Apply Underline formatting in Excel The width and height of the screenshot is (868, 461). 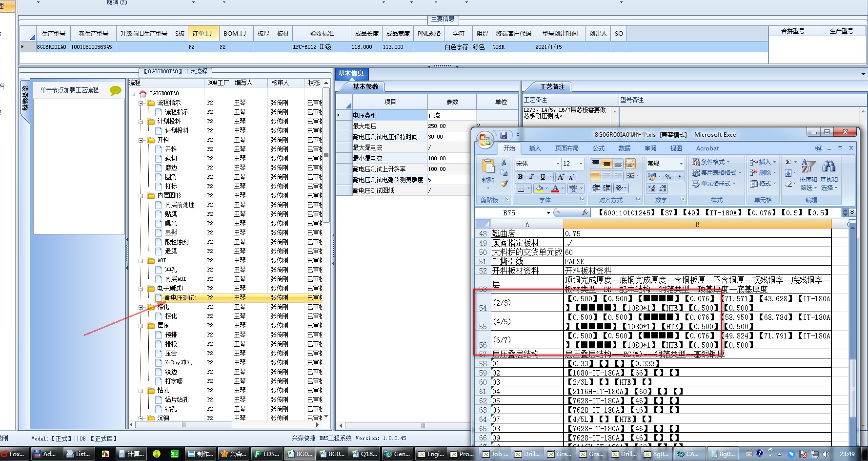click(x=543, y=177)
